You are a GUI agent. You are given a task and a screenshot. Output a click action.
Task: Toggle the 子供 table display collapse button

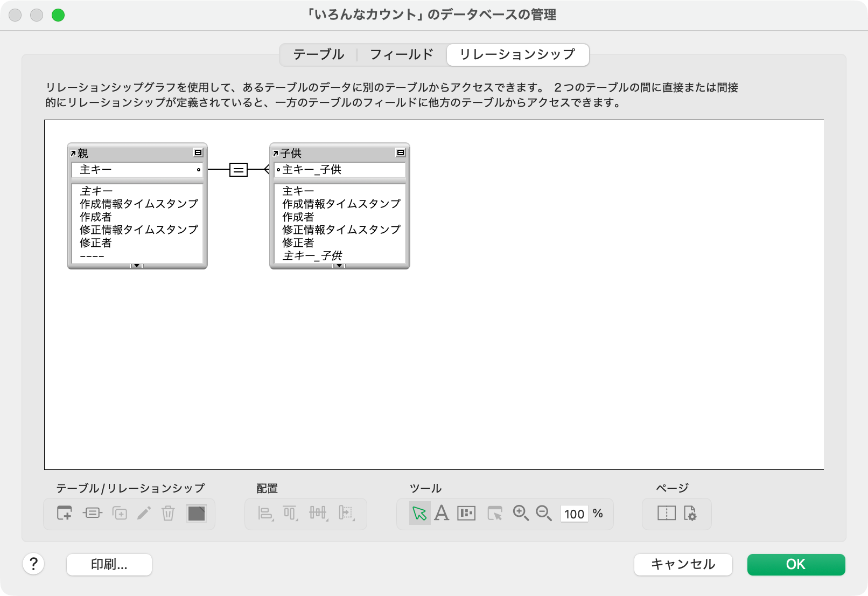(x=401, y=153)
